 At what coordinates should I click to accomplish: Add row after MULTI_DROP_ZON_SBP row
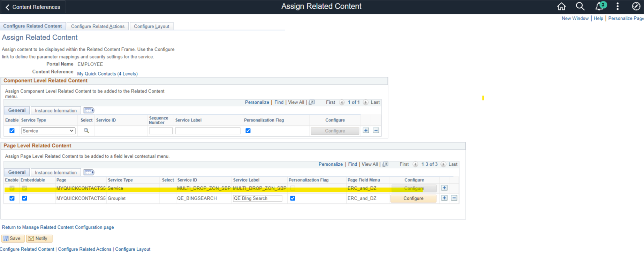444,188
